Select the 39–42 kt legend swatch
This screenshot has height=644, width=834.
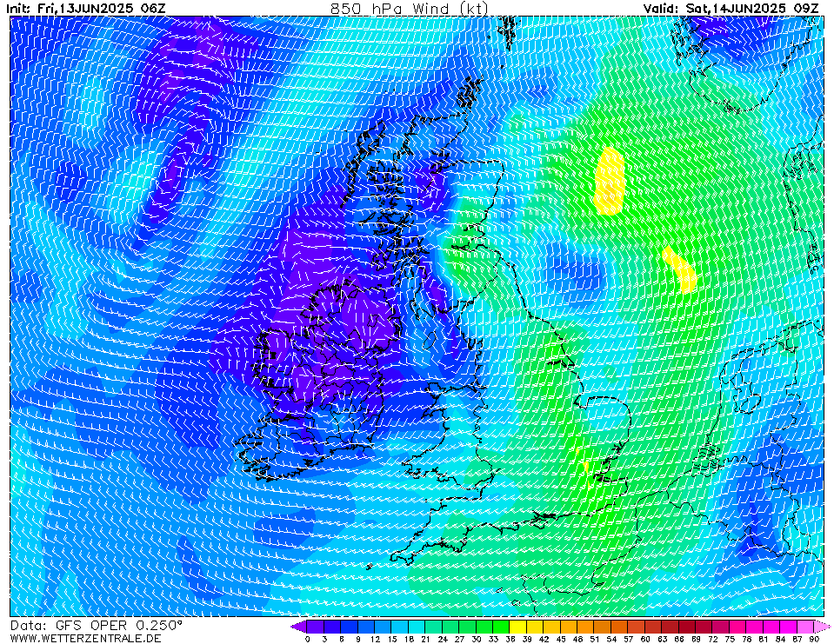click(536, 627)
